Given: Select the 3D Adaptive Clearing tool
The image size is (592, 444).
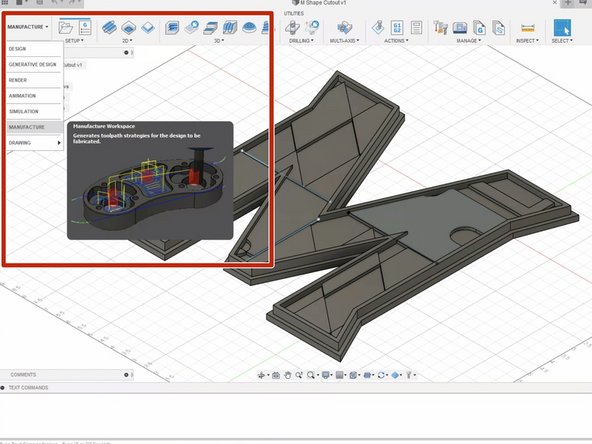Looking at the screenshot, I should pyautogui.click(x=173, y=28).
